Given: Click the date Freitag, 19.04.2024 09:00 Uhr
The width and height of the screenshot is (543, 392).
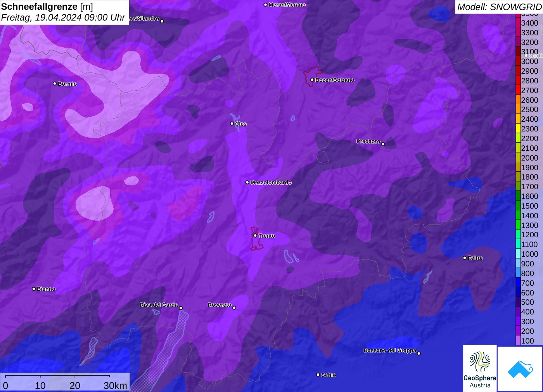Looking at the screenshot, I should (x=63, y=17).
